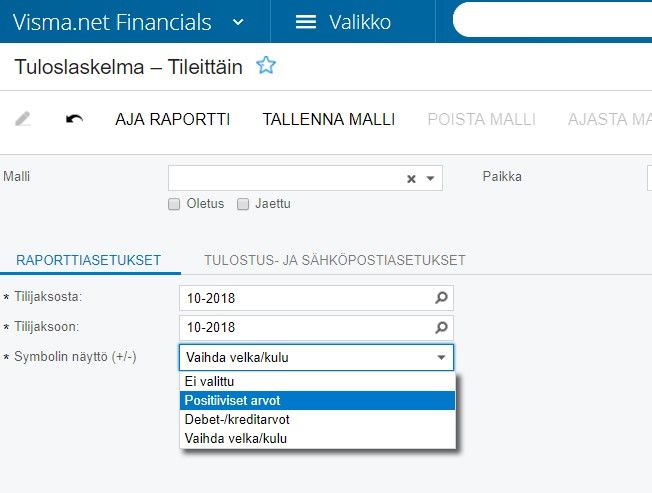Clear the Malli field with the X icon
This screenshot has width=652, height=493.
(411, 179)
